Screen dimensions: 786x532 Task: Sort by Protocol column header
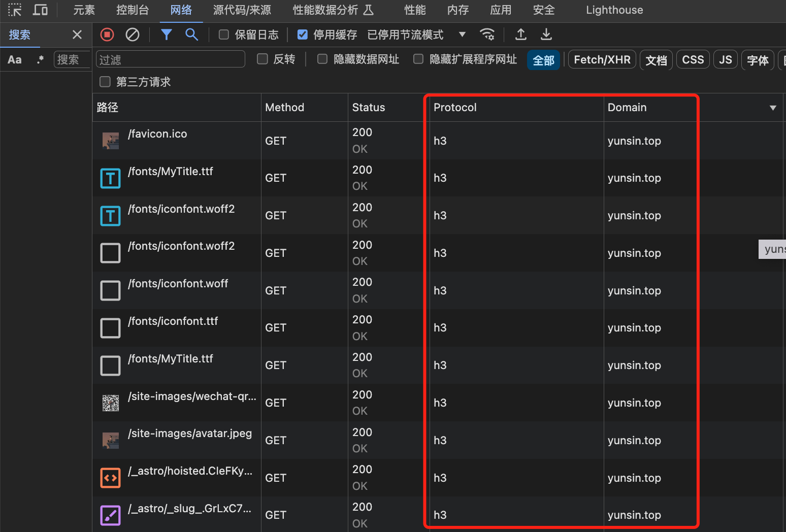coord(516,108)
